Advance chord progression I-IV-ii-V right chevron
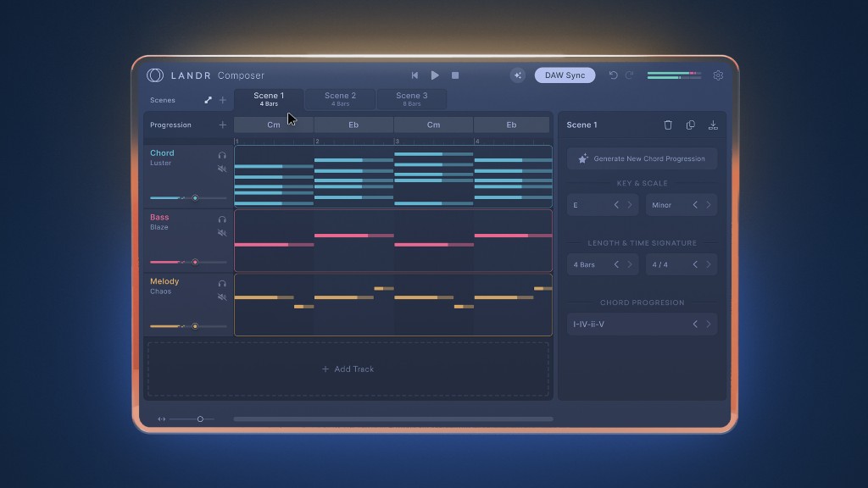 point(708,324)
